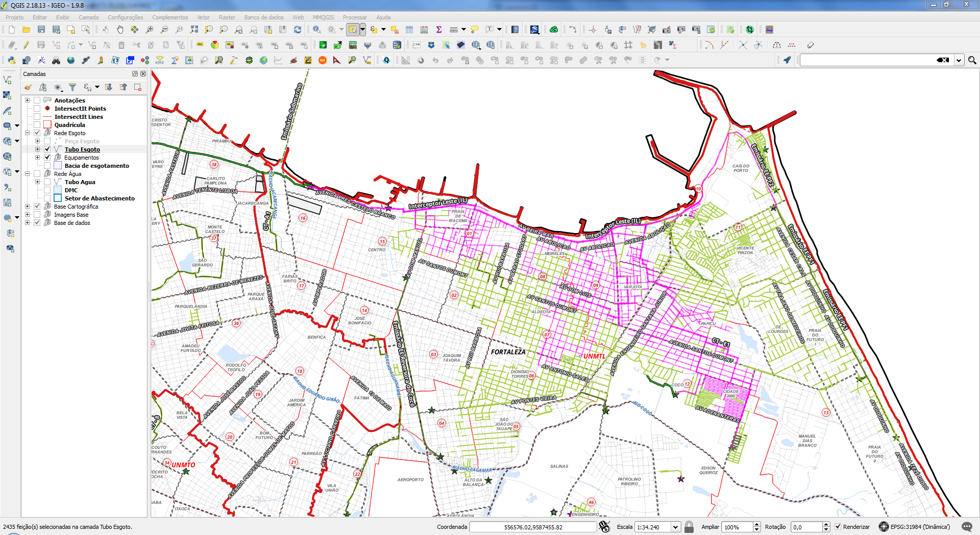Image resolution: width=980 pixels, height=535 pixels.
Task: Expand the Anotações tree node
Action: tap(28, 100)
